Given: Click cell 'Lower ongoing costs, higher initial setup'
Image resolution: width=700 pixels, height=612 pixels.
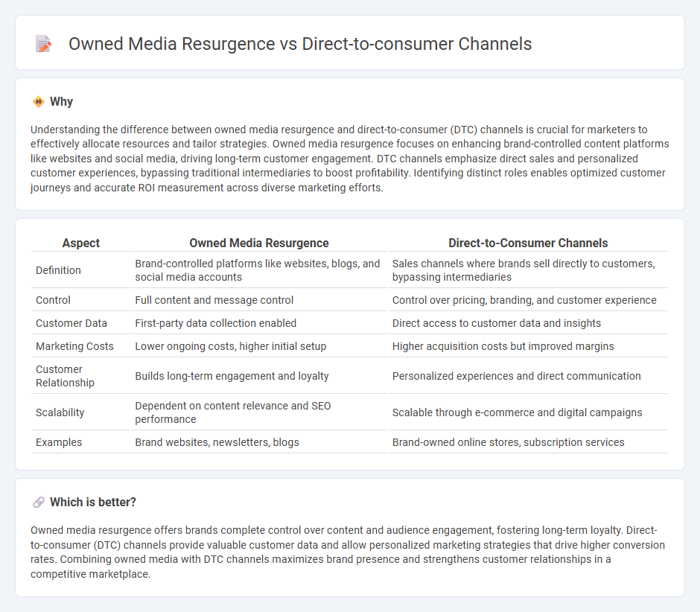Looking at the screenshot, I should click(x=259, y=346).
